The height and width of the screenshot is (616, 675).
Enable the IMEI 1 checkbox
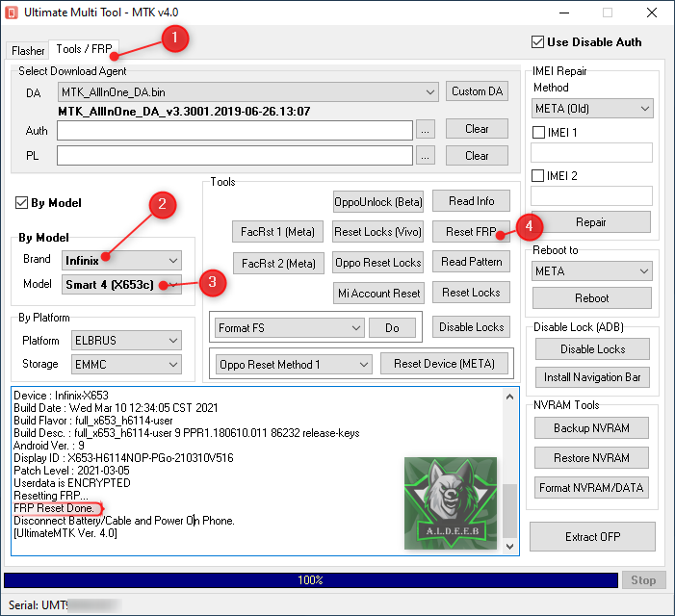point(538,133)
